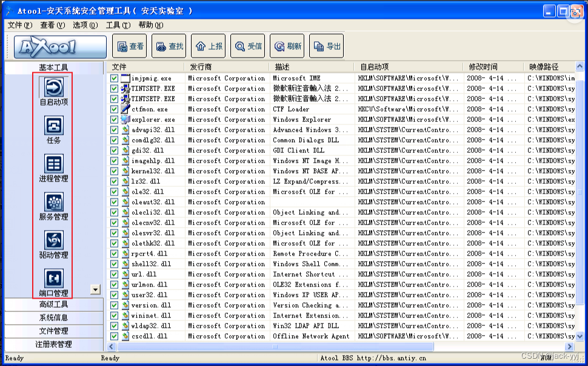Open the 选项(O) menu
588x366 pixels.
pos(85,25)
